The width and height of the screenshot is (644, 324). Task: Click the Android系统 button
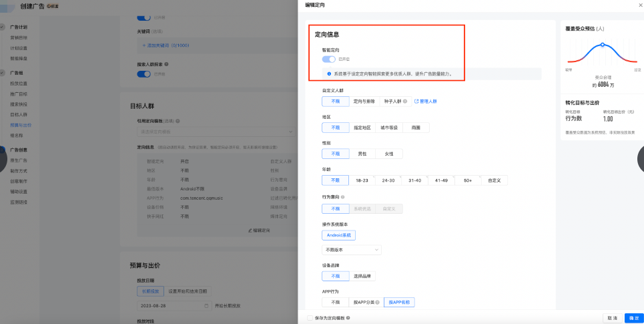click(339, 235)
